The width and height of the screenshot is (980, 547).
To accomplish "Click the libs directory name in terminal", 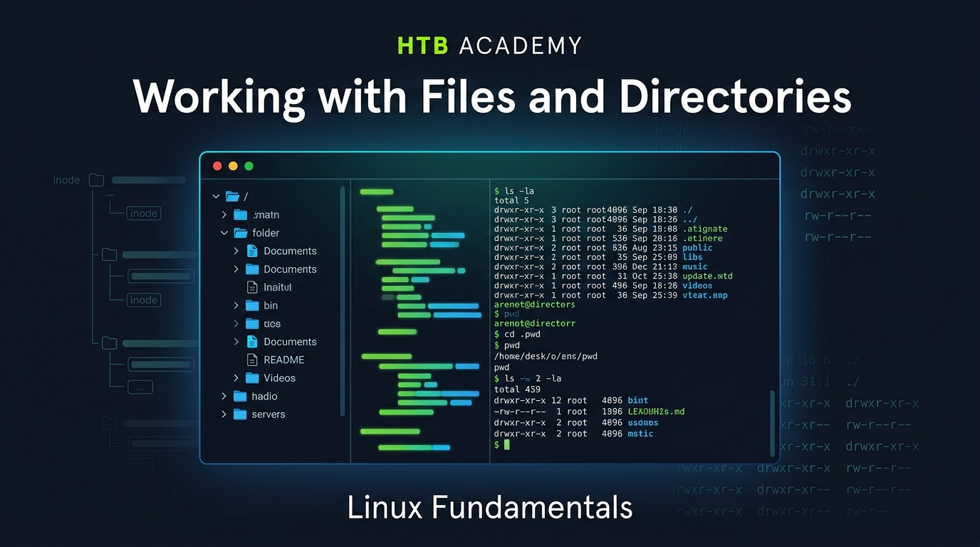I will pos(692,257).
